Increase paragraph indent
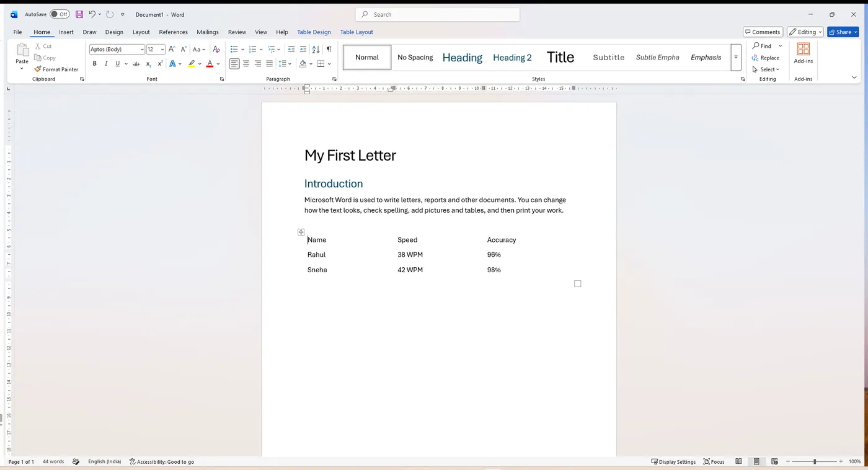 pos(303,49)
